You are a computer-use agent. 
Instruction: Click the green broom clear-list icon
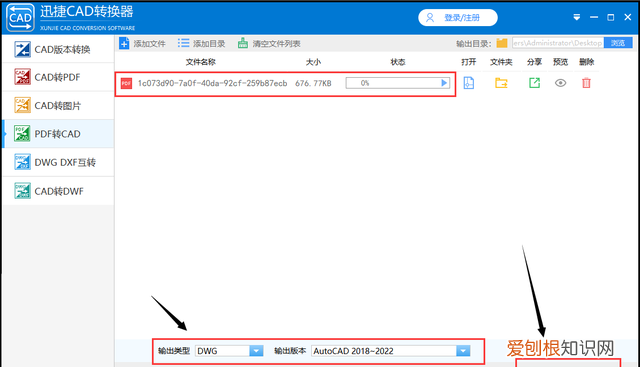pos(243,43)
